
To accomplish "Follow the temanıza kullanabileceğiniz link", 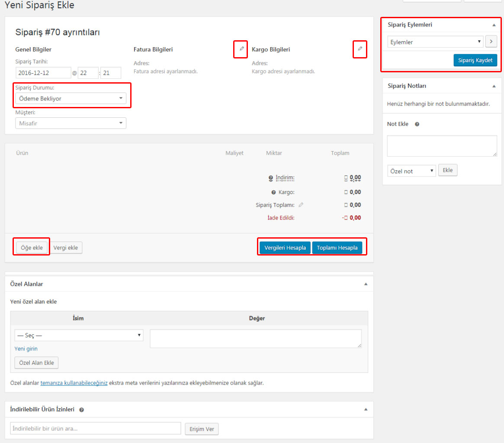I will click(x=74, y=383).
